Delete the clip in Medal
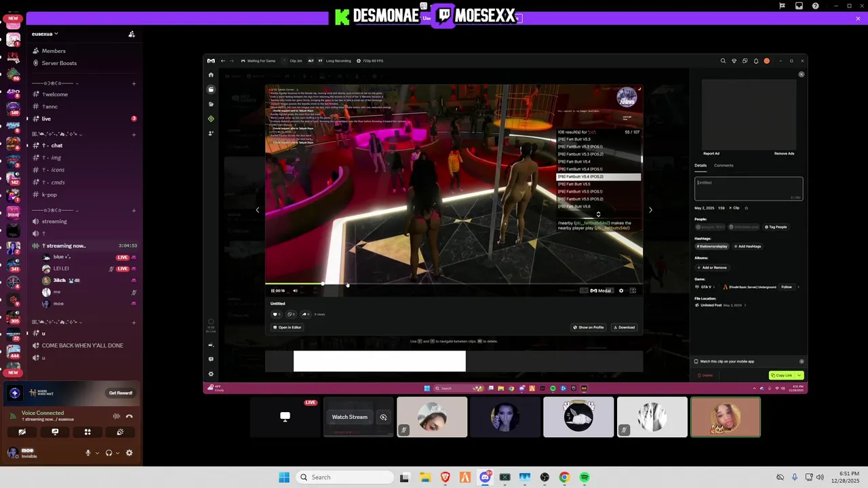Viewport: 868px width, 488px height. click(706, 375)
